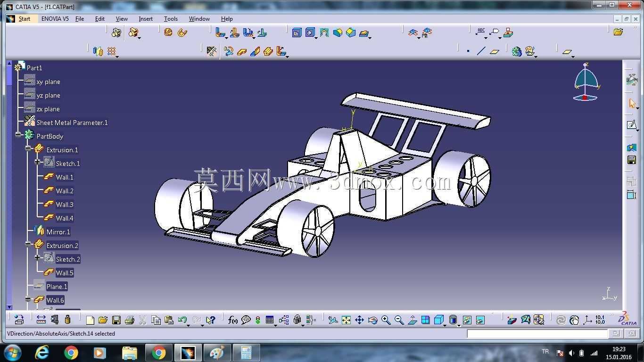Create a Point with the point tool

[x=468, y=51]
